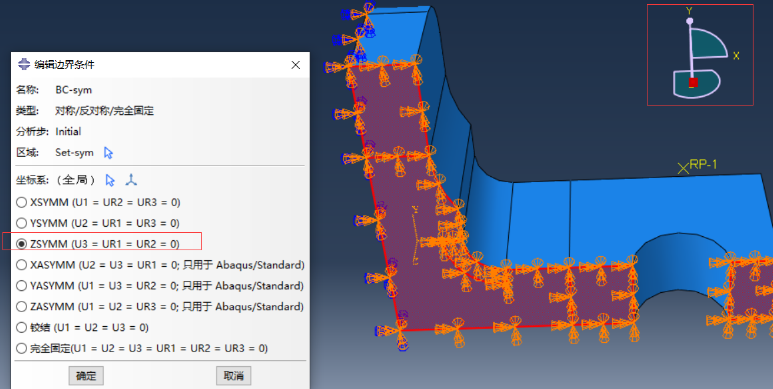Click the dialog title bar Abaqus icon
Viewport: 773px width, 389px height.
tap(24, 64)
